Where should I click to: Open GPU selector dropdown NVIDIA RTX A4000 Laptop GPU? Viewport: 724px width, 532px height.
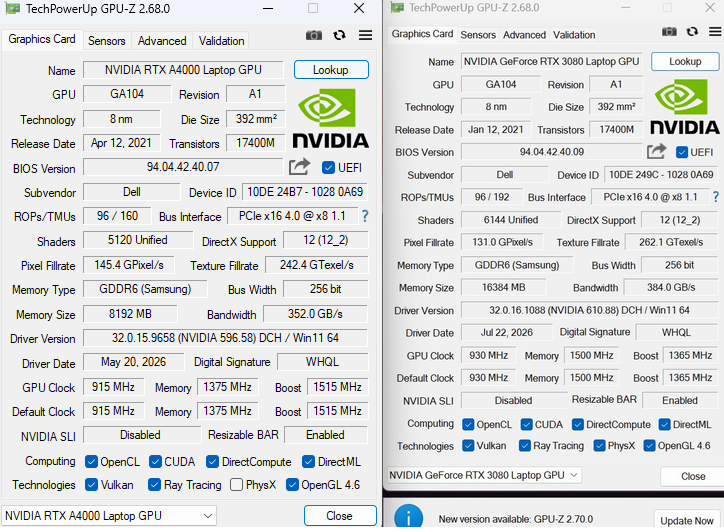click(x=109, y=515)
